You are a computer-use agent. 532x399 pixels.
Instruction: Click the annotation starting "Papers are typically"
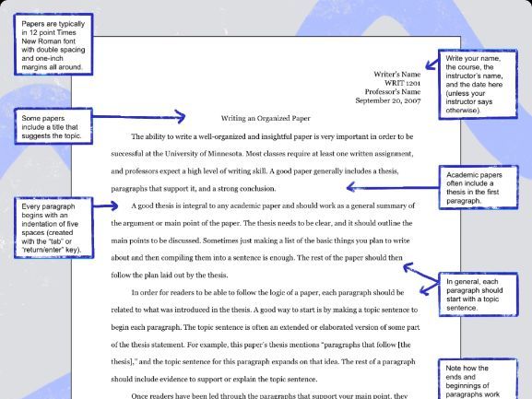click(x=53, y=45)
